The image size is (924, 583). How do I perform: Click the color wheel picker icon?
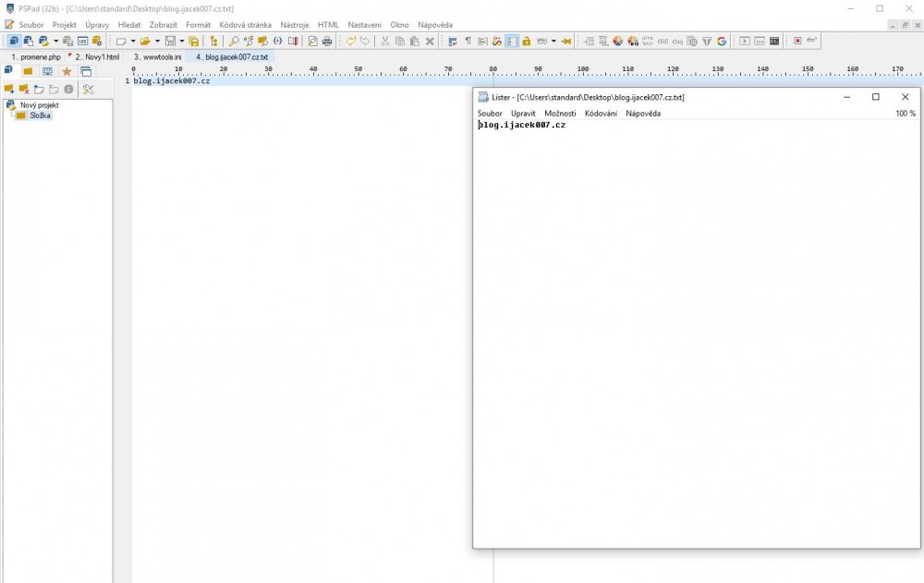click(x=618, y=42)
